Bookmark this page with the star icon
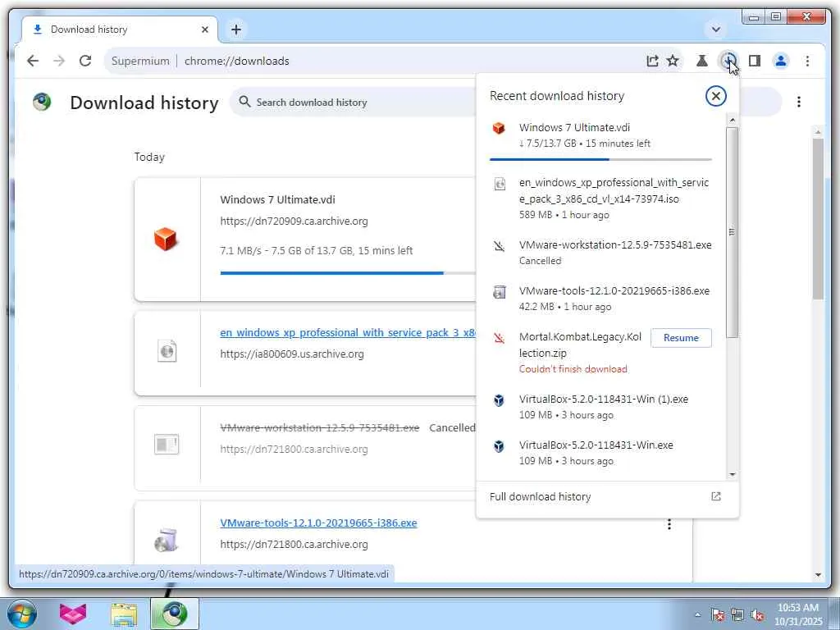This screenshot has width=840, height=630. point(673,61)
